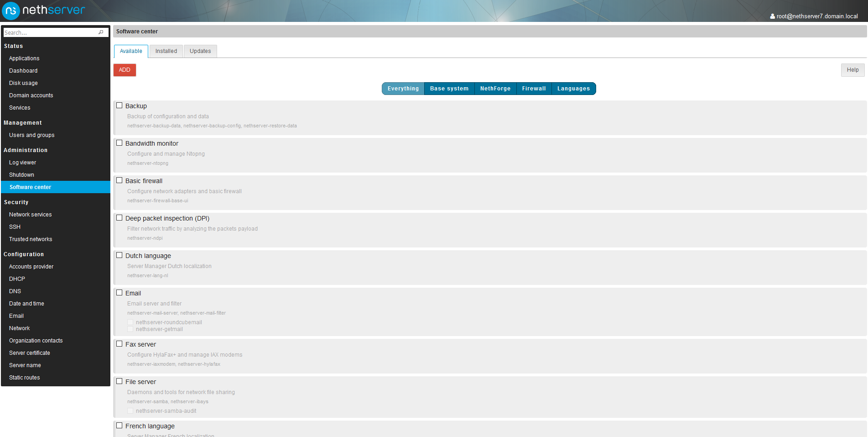
Task: Open the Server name page
Action: coord(25,365)
